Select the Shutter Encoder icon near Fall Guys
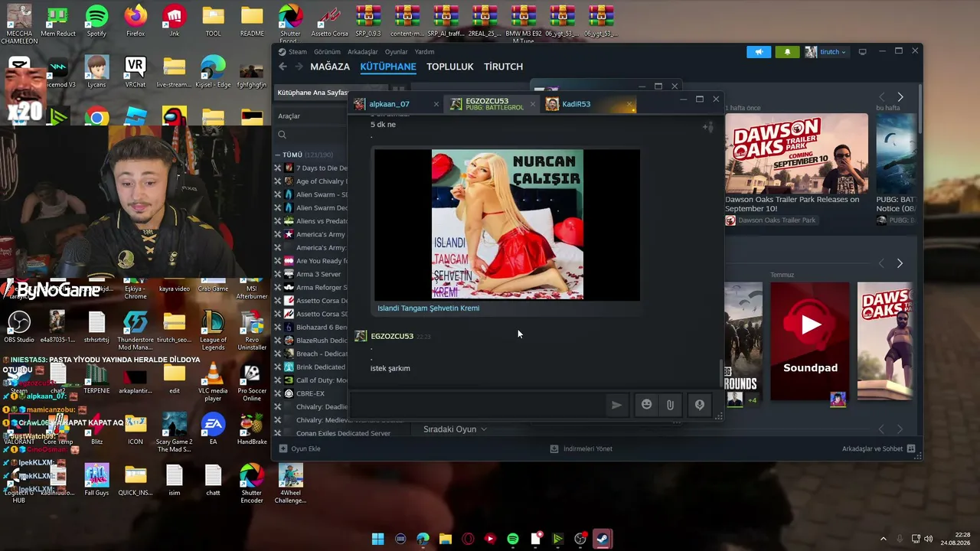The height and width of the screenshot is (551, 980). pyautogui.click(x=252, y=484)
